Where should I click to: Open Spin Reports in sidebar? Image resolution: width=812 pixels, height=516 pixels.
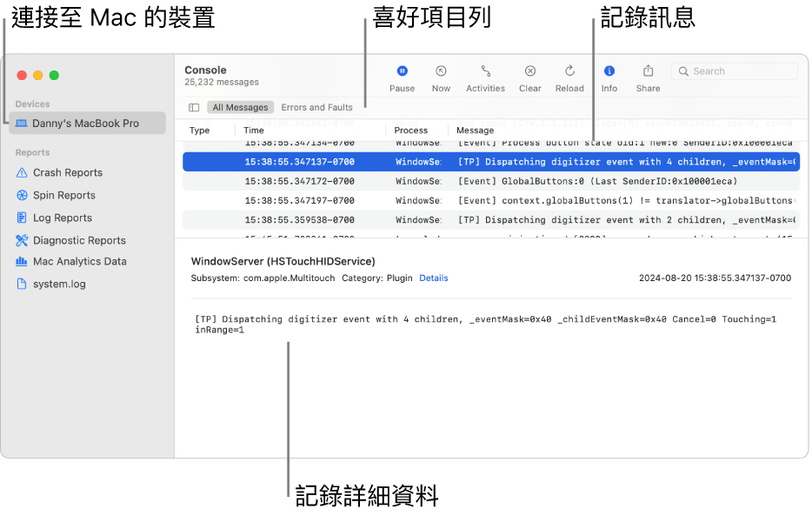(x=64, y=195)
